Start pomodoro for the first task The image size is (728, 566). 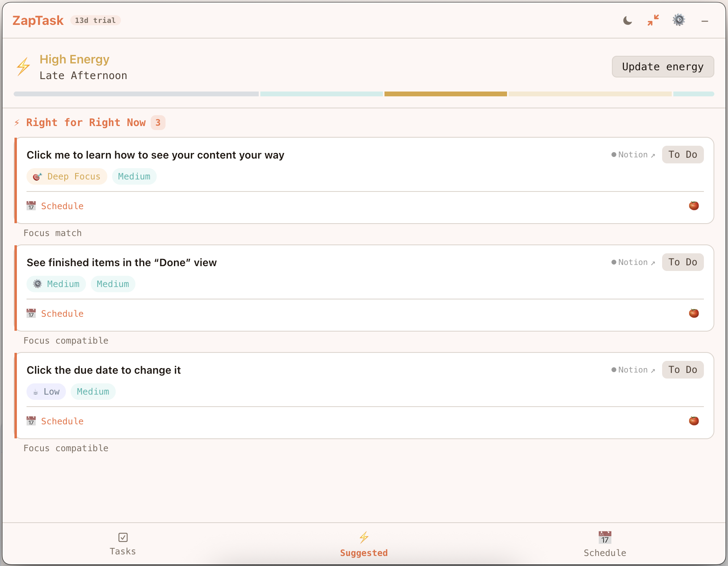pos(693,206)
